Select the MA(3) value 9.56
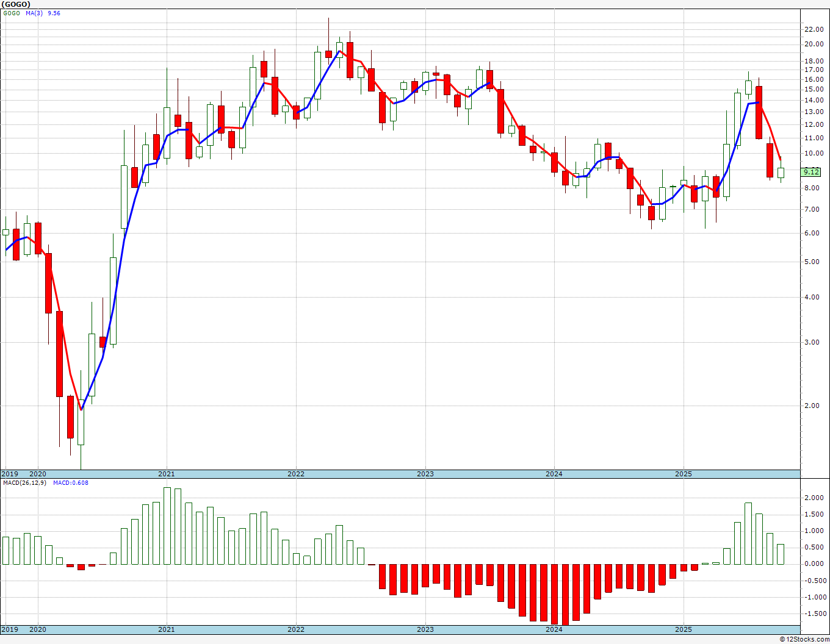830x644 pixels. point(54,13)
